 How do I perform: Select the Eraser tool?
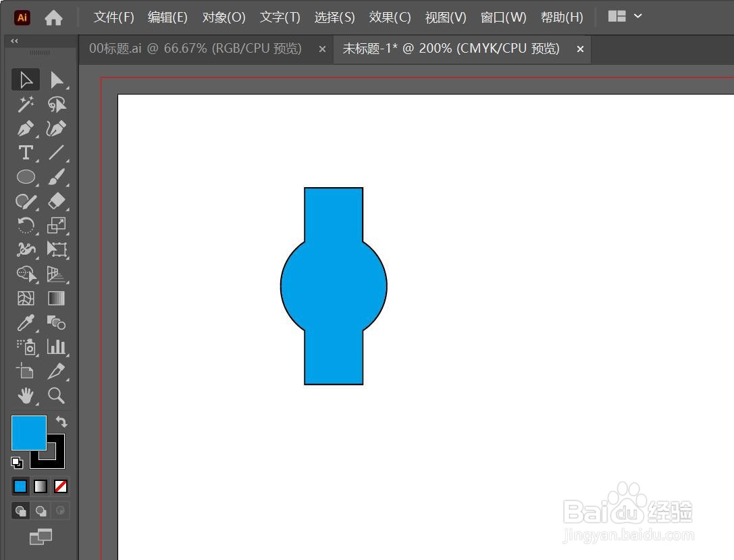[x=57, y=201]
